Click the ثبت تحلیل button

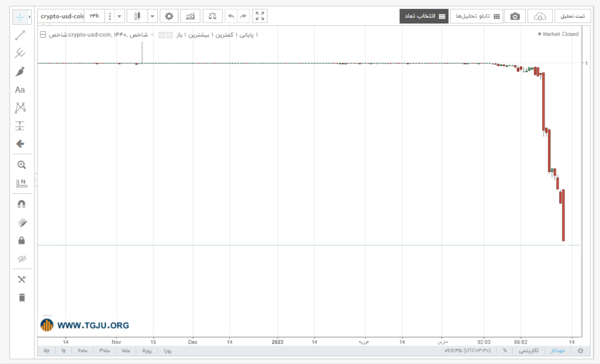click(573, 16)
